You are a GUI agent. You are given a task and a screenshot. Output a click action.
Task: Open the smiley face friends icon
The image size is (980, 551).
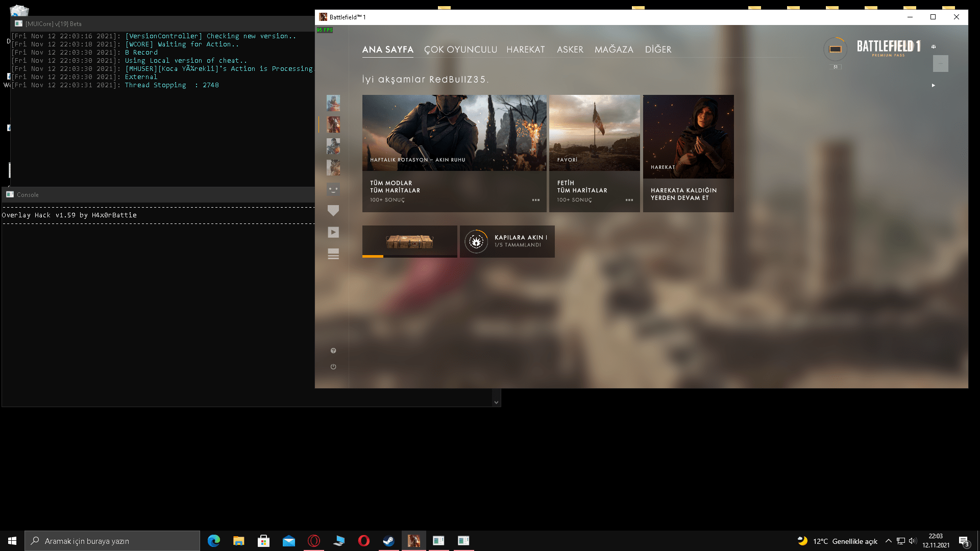coord(333,189)
